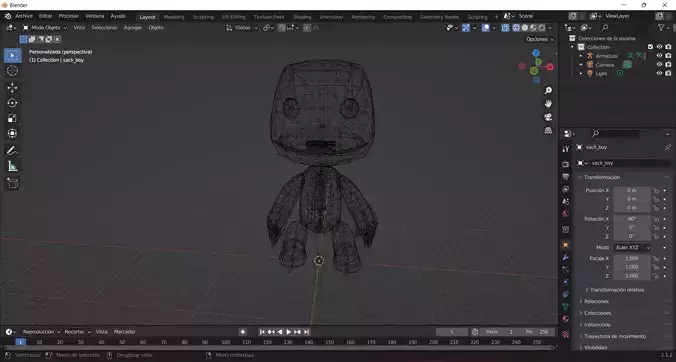The height and width of the screenshot is (362, 676).
Task: Activate the Select Box tool in the toolbar
Action: click(13, 56)
